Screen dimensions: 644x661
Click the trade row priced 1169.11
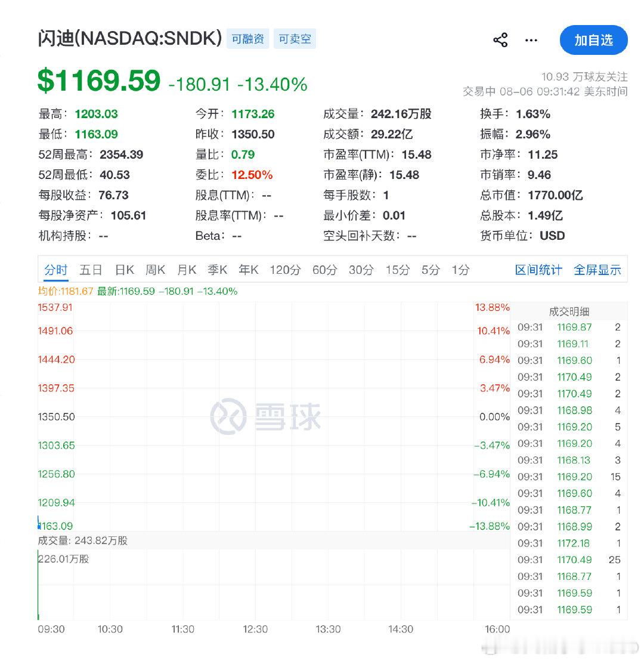tap(569, 344)
